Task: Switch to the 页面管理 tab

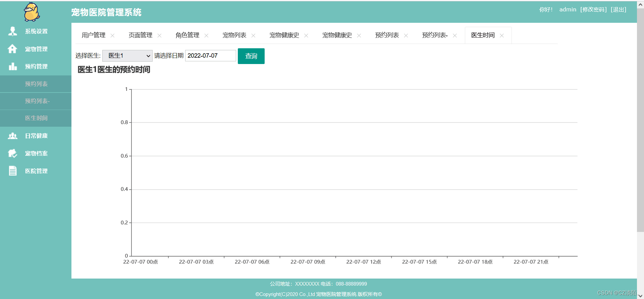Action: [141, 35]
